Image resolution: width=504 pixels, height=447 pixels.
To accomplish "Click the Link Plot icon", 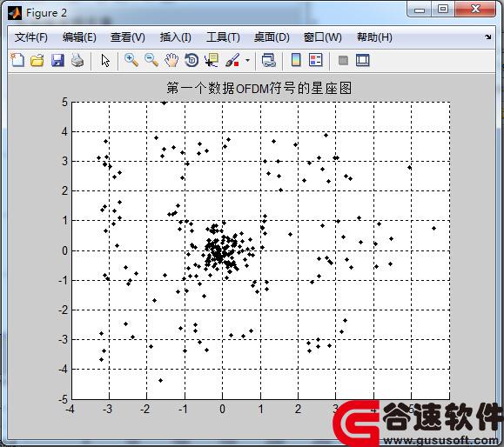I will (x=269, y=60).
